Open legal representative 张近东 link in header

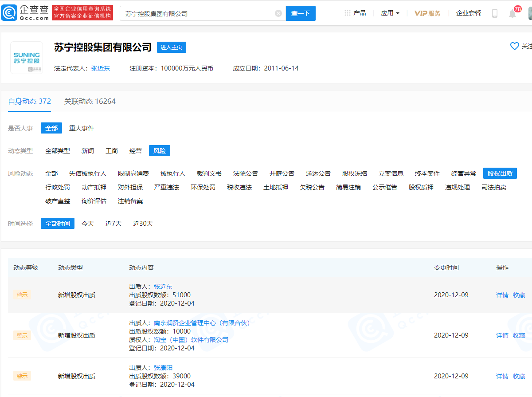tap(101, 68)
